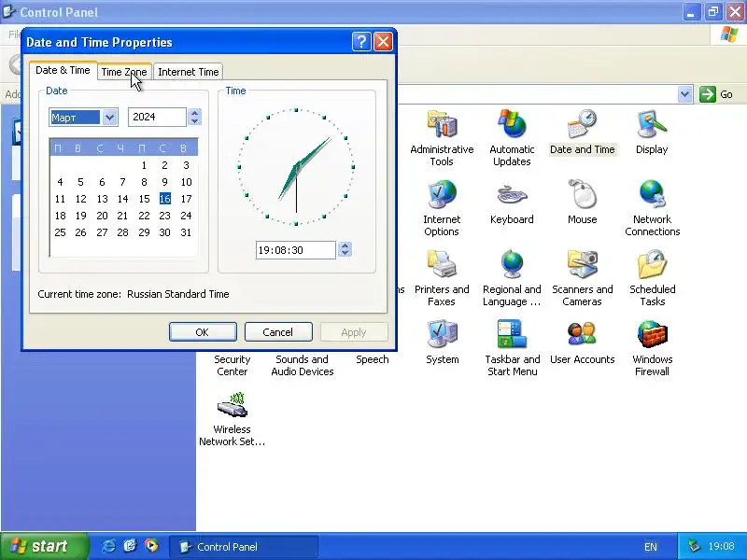Click the Speech label

(x=372, y=359)
